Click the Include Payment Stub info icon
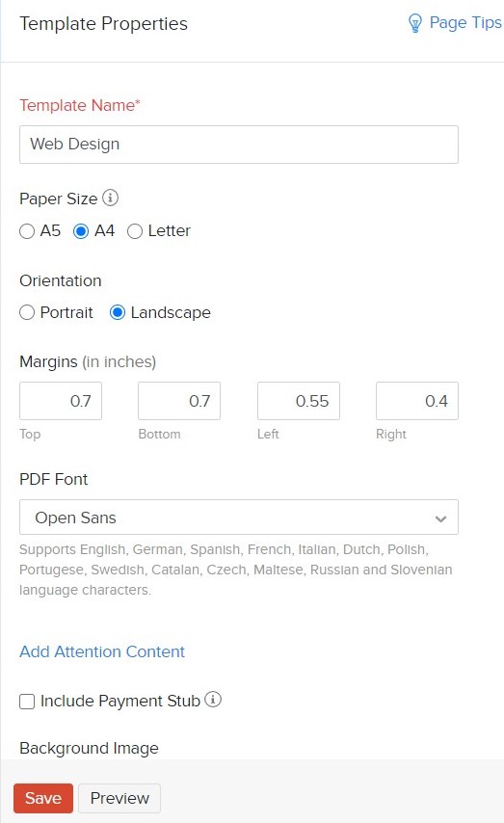 coord(213,699)
